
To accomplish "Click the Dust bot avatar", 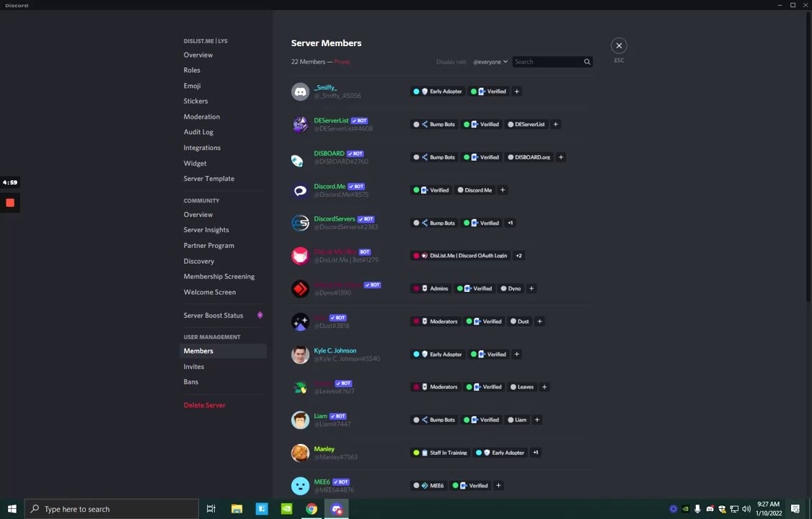I will point(301,321).
